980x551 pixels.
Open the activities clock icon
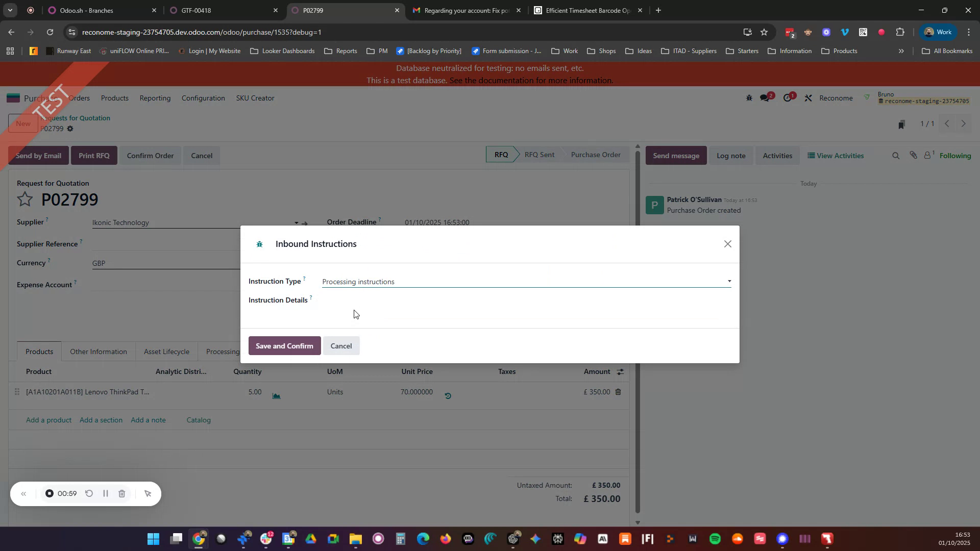click(x=788, y=97)
